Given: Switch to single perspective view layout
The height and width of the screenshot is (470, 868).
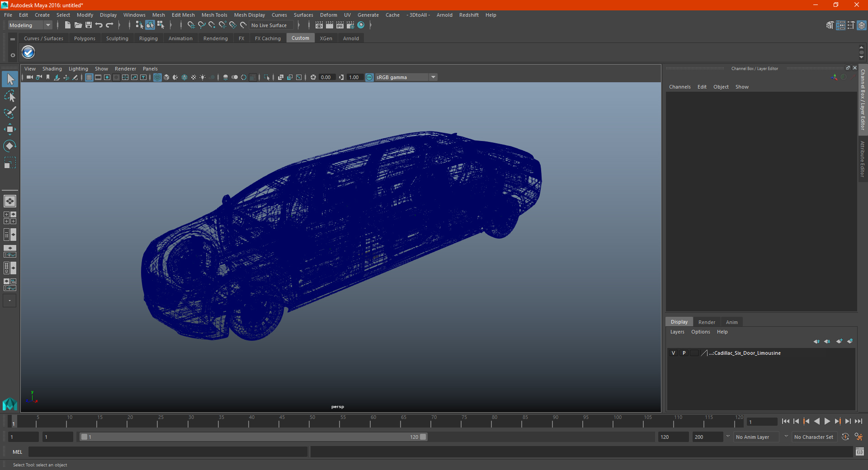Looking at the screenshot, I should 10,201.
